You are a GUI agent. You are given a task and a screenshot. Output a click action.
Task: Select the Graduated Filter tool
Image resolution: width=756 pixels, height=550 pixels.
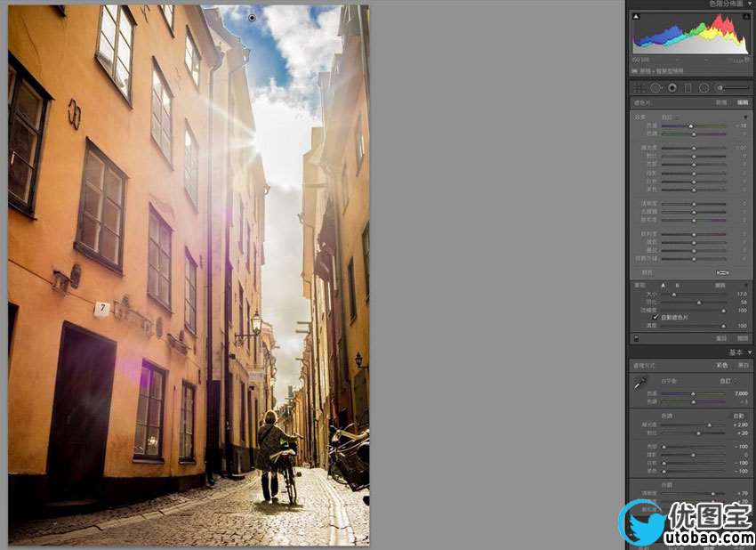pos(688,88)
